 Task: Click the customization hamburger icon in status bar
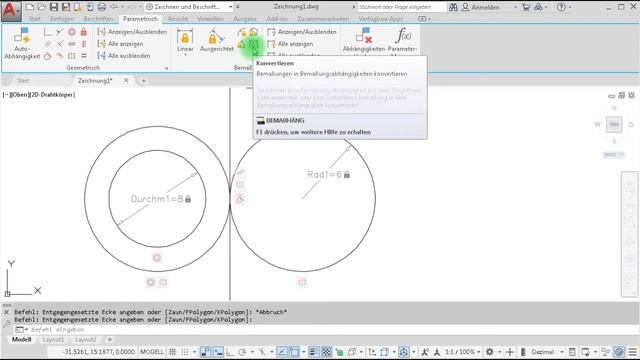point(633,352)
